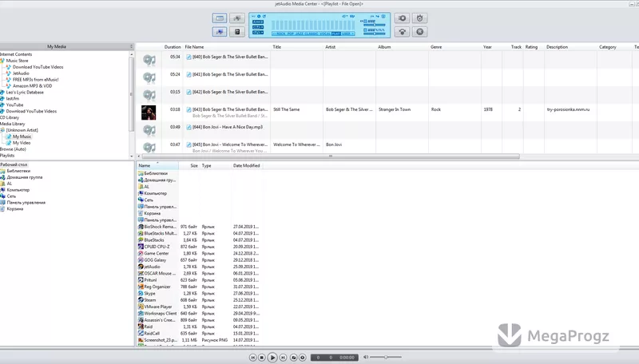Open the middle mode dropdown in display panel
This screenshot has width=639, height=364.
(x=258, y=27)
